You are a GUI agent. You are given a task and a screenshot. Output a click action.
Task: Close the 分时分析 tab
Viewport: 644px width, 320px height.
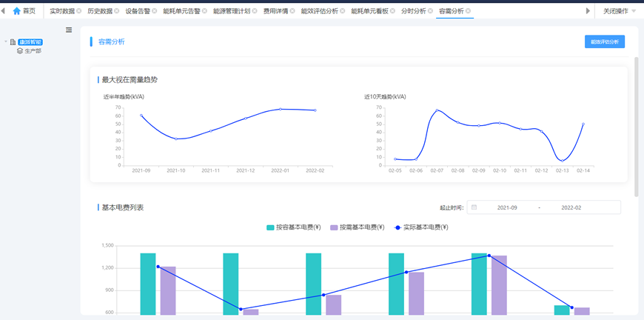[x=430, y=11]
